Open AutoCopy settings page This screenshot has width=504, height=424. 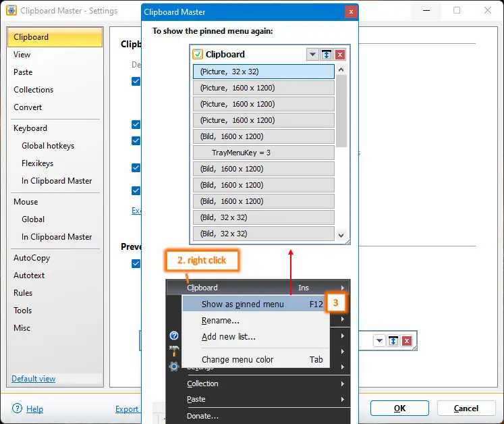(32, 258)
